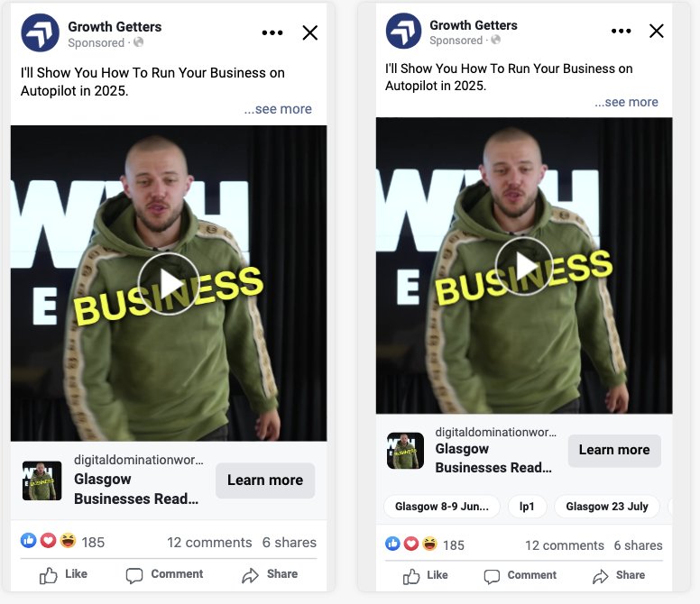
Task: Dismiss the left ad with the X icon
Action: coord(309,32)
